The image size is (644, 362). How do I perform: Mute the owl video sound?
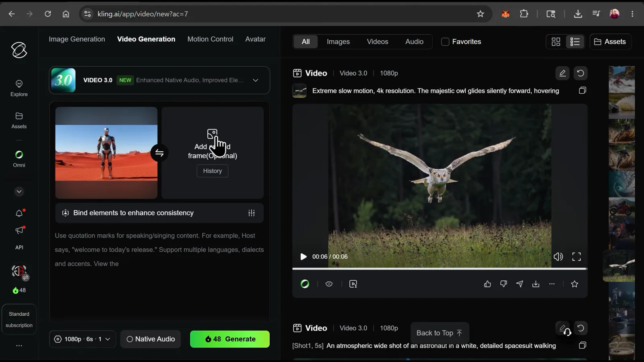558,257
